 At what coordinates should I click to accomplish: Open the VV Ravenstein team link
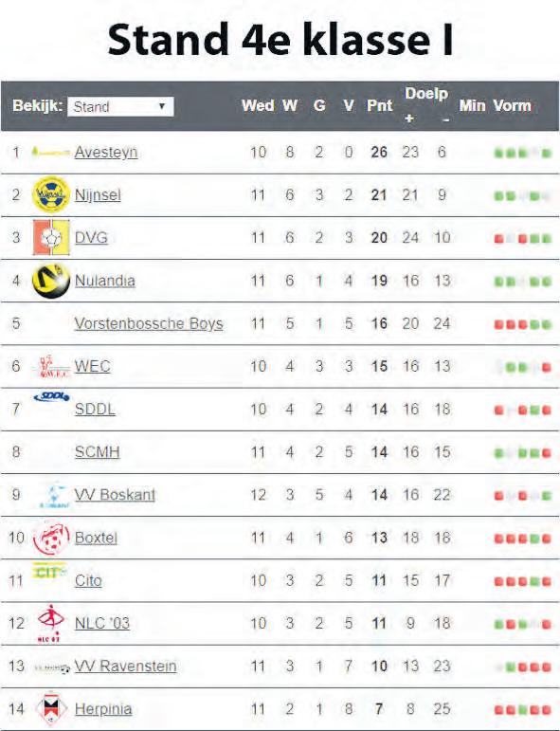[x=125, y=667]
